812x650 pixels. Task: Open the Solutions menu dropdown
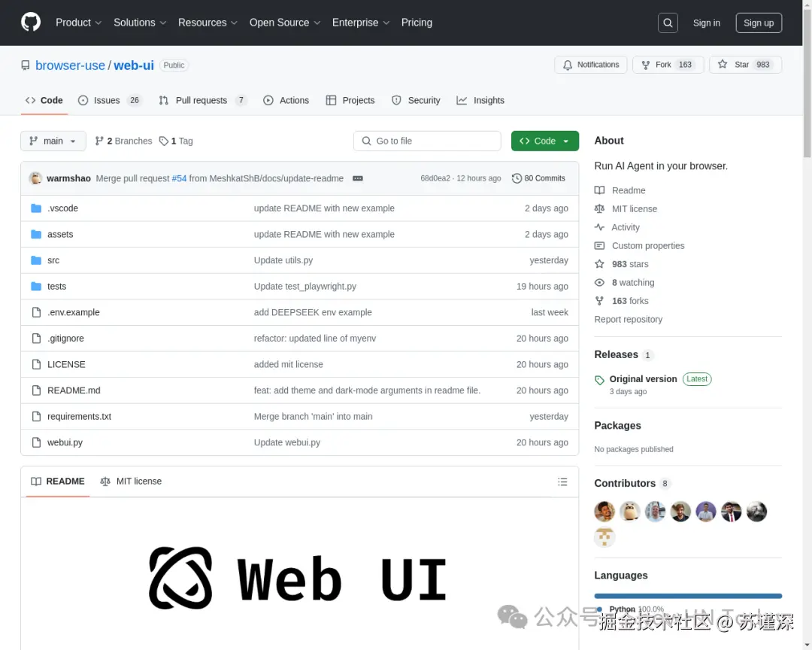tap(140, 23)
